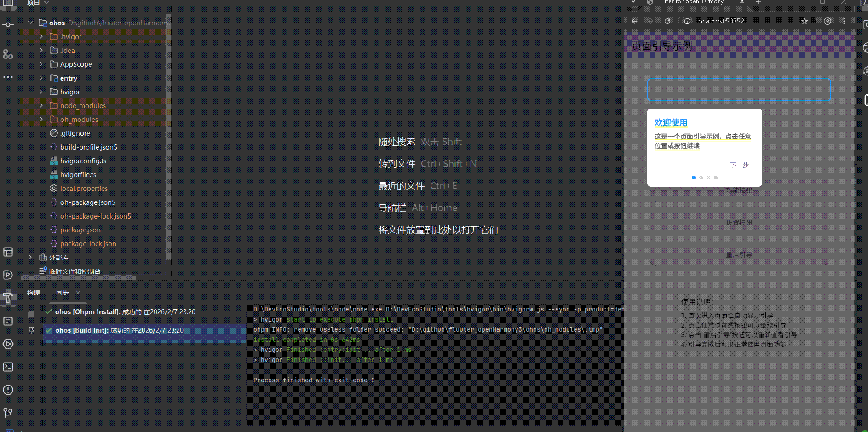Show more tool windows ellipsis
The width and height of the screenshot is (868, 432).
[x=8, y=77]
